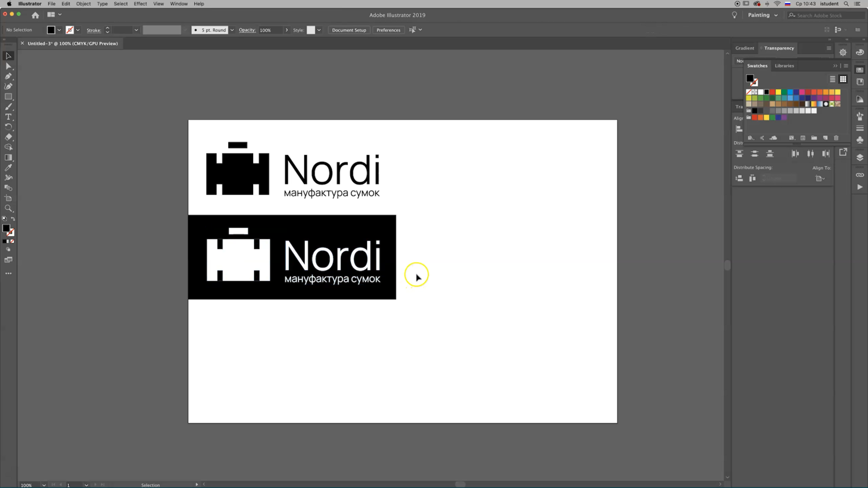
Task: Open the Layers panel icon
Action: 860,158
